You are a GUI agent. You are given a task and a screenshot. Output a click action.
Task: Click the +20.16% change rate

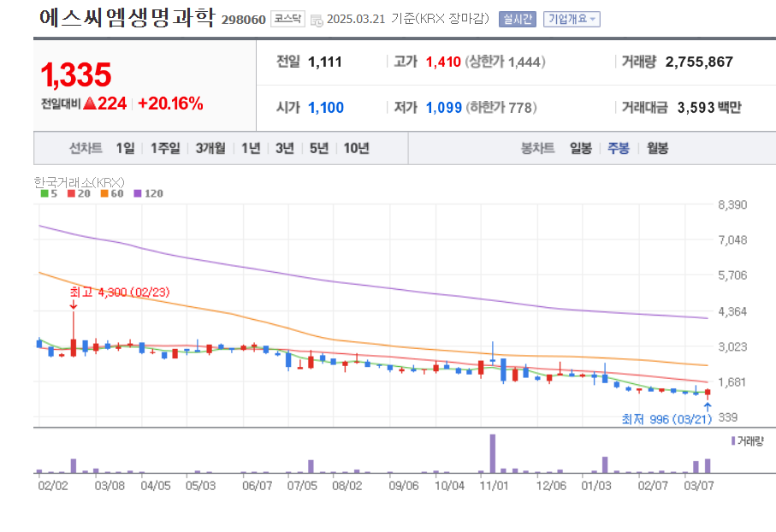pos(170,103)
